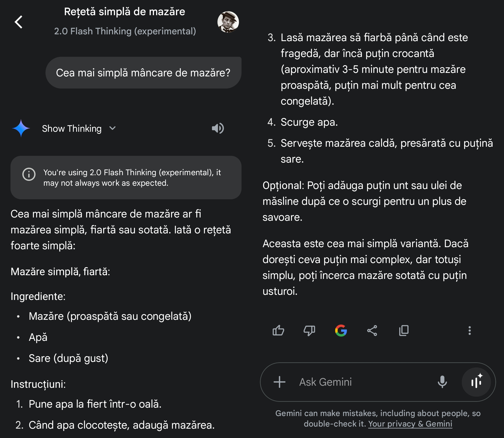The height and width of the screenshot is (438, 504).
Task: Click the chat title Rețetă simplă de mazăre
Action: pos(125,12)
